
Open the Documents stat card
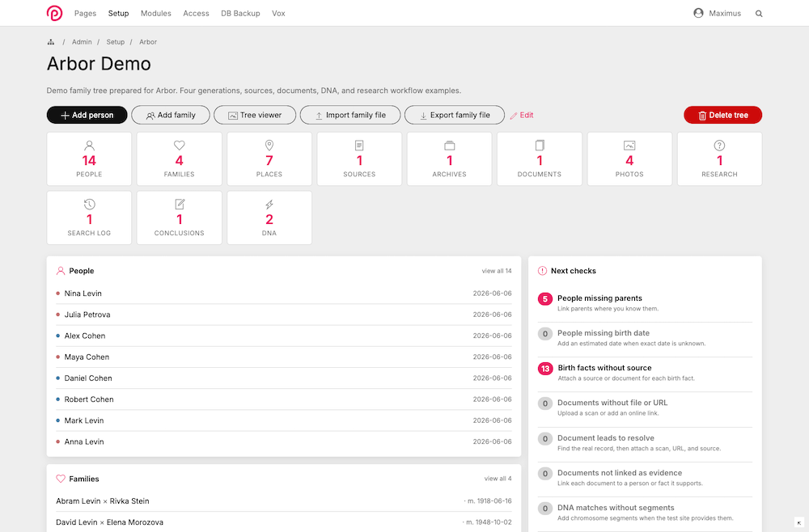click(x=539, y=158)
